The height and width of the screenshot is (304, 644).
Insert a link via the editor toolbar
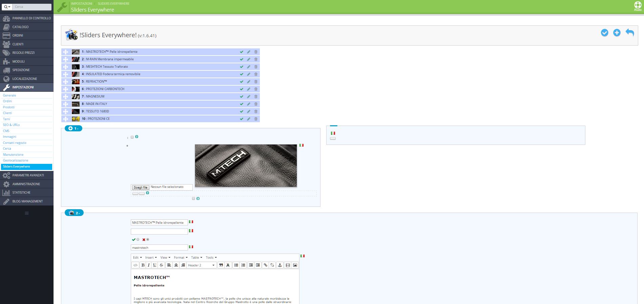[266, 265]
